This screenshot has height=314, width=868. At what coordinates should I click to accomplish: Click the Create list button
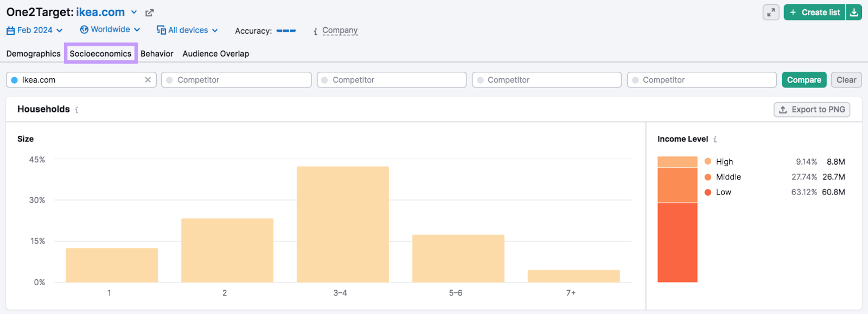tap(814, 12)
